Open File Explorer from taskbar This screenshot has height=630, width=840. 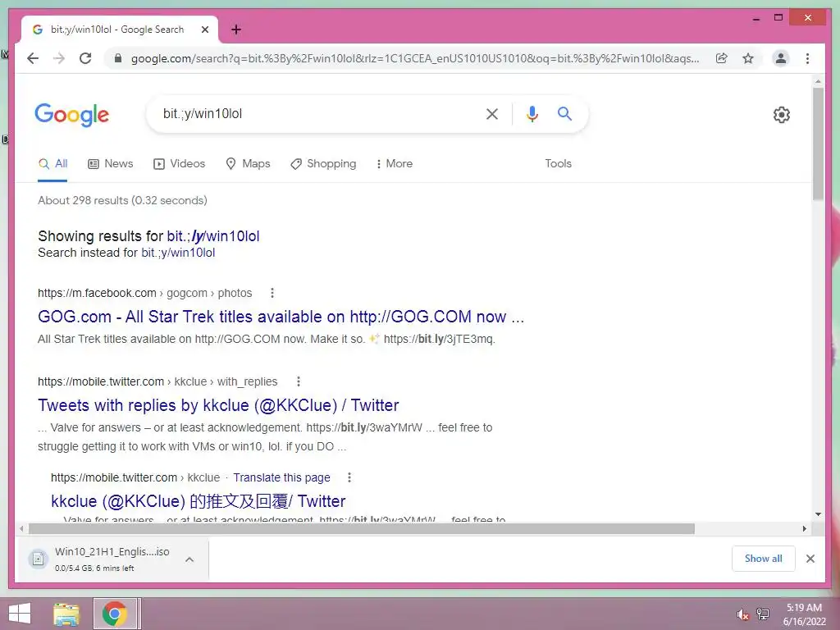coord(66,614)
